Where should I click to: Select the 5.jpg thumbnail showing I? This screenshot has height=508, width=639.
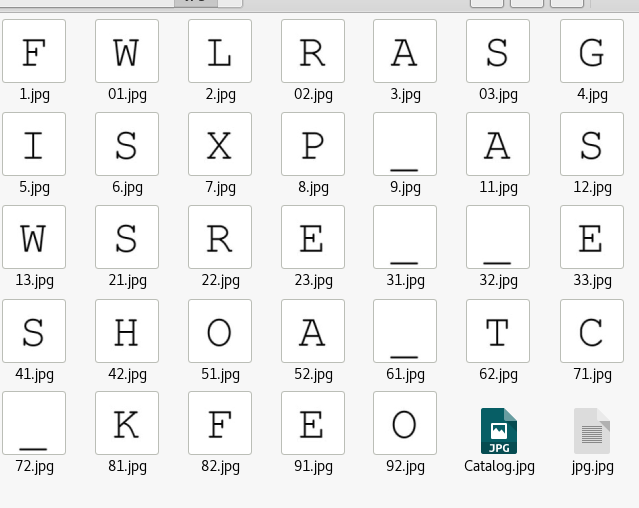34,144
